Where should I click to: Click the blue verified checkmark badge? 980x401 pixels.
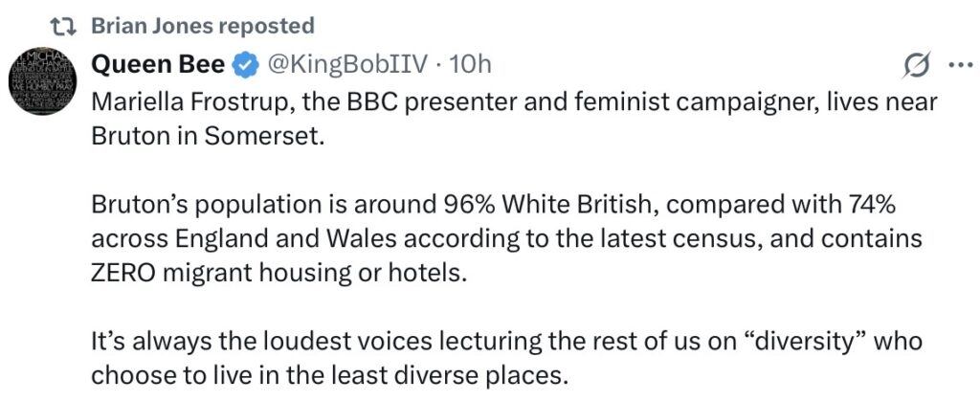[x=246, y=65]
